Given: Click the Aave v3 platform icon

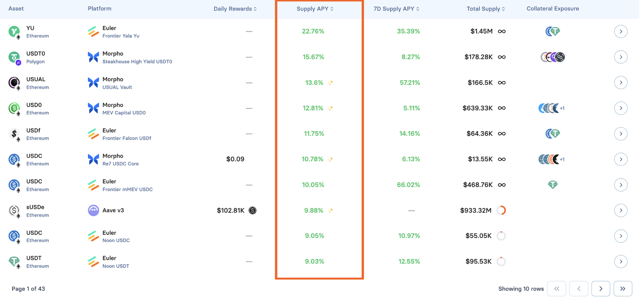Looking at the screenshot, I should tap(93, 211).
